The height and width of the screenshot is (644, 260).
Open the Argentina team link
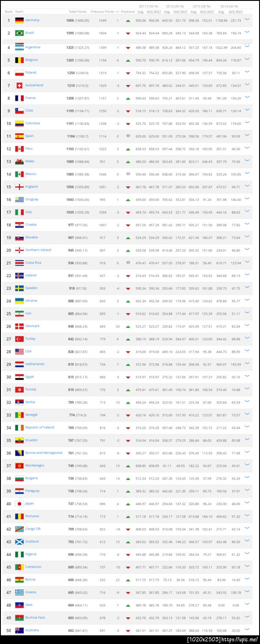pyautogui.click(x=32, y=47)
